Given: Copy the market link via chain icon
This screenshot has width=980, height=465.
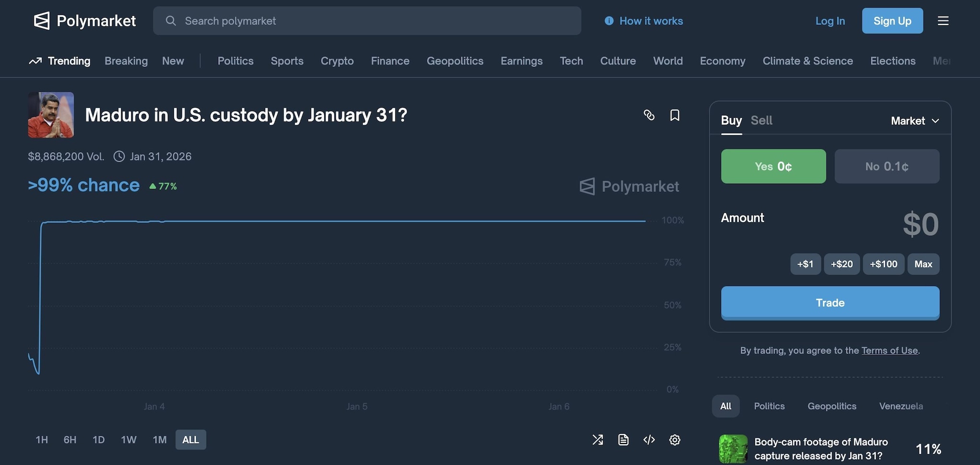Looking at the screenshot, I should click(x=649, y=115).
